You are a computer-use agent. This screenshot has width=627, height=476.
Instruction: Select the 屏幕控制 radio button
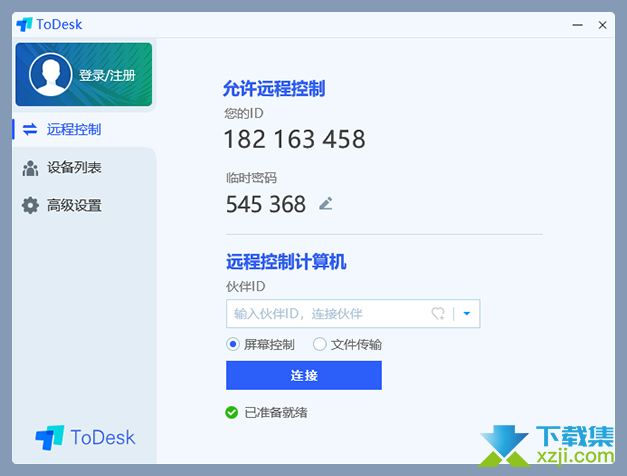[x=233, y=344]
